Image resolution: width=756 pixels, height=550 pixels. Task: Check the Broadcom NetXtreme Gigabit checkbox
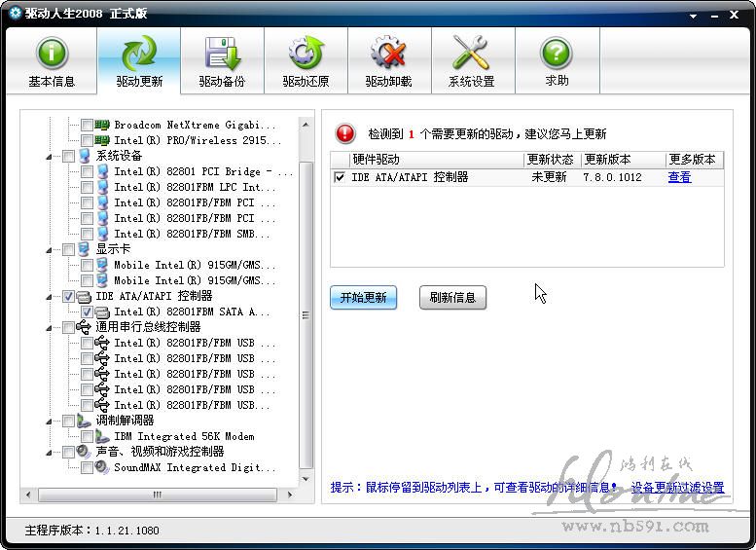click(87, 125)
